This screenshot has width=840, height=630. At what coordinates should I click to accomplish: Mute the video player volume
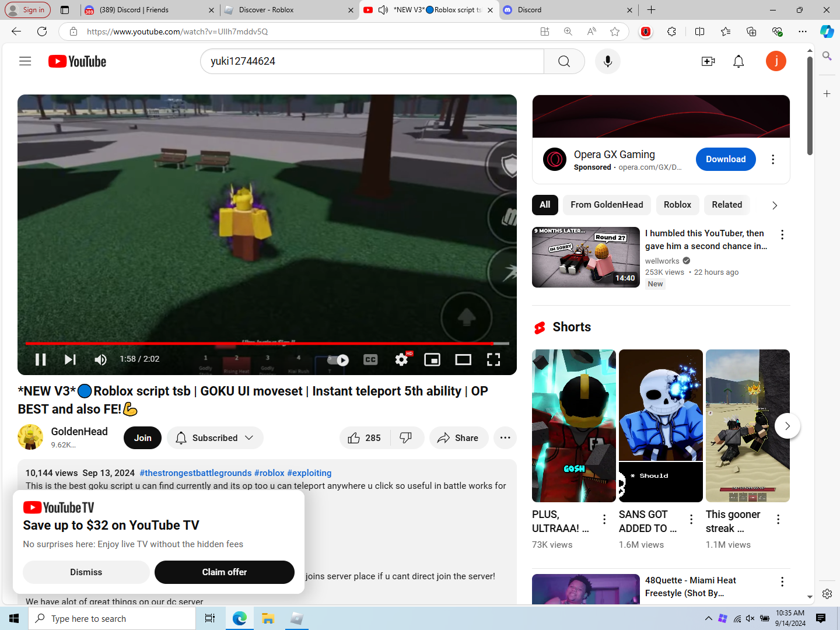pyautogui.click(x=100, y=359)
